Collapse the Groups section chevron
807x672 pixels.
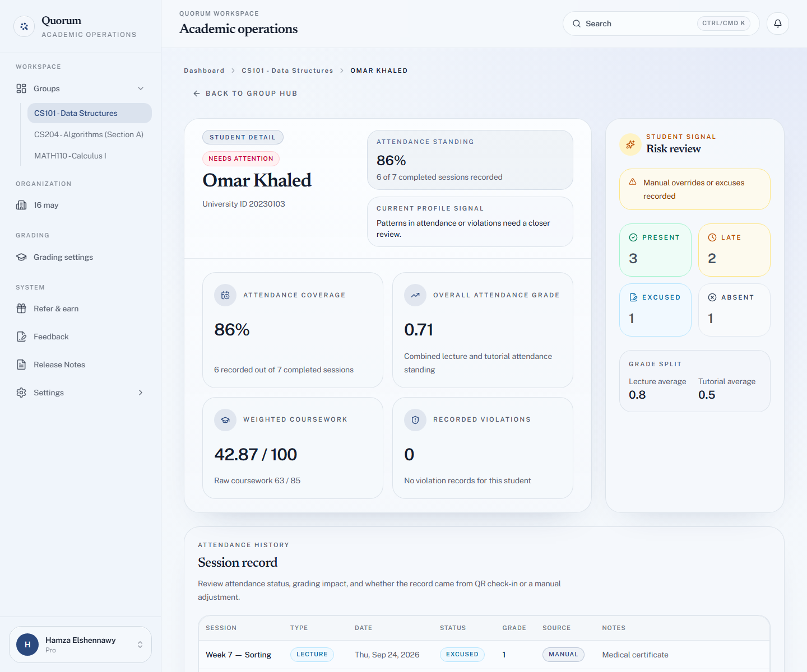141,88
